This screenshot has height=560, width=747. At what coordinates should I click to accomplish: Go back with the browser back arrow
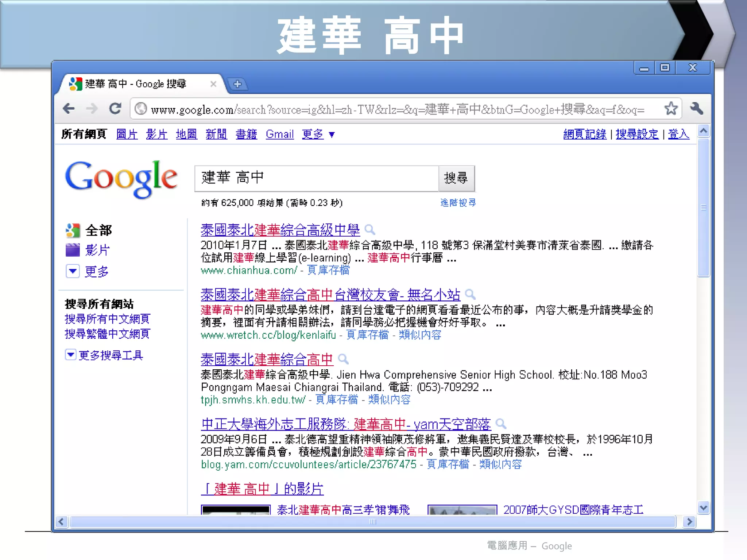pos(69,108)
